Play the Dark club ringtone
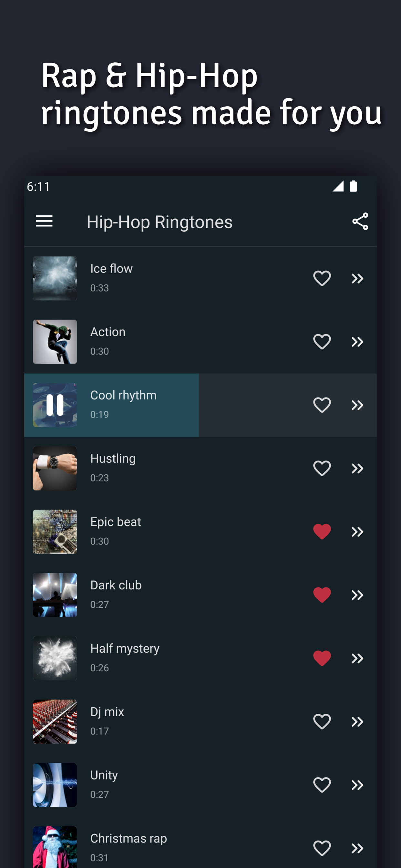Viewport: 401px width, 868px height. pos(55,595)
